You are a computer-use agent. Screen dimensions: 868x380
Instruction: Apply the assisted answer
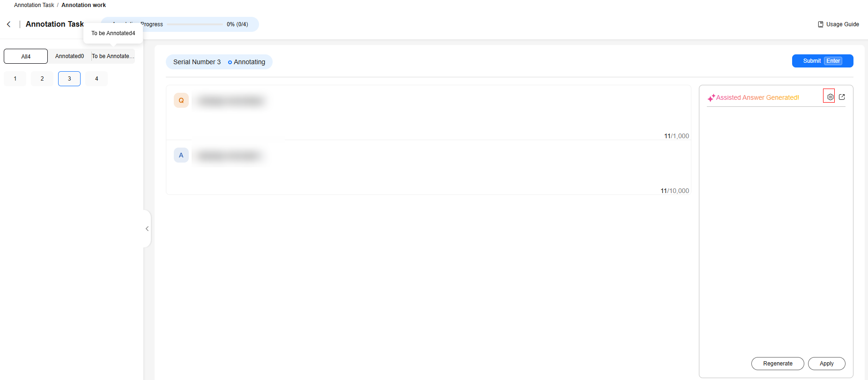click(x=827, y=364)
